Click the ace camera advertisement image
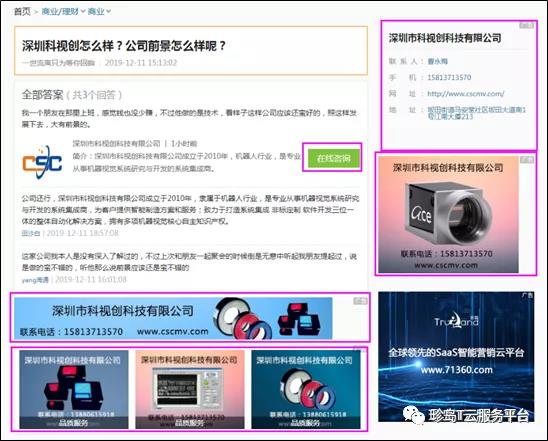The image size is (548, 441). pos(448,215)
